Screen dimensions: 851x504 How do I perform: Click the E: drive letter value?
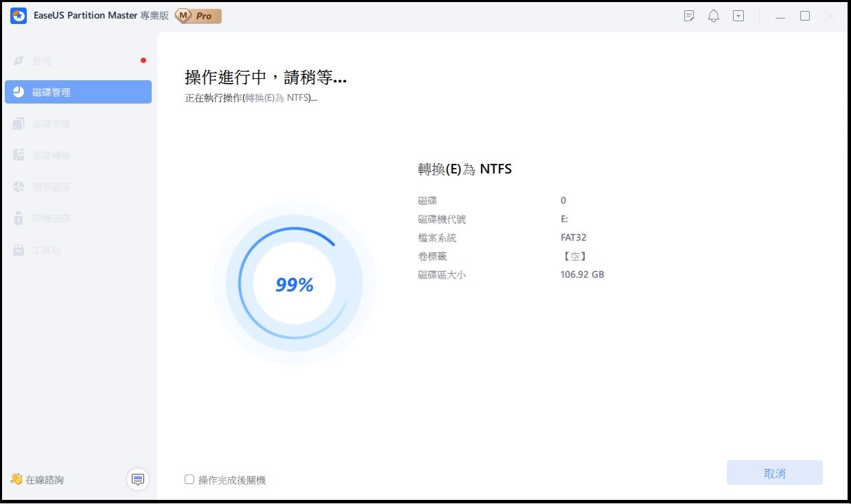(564, 219)
